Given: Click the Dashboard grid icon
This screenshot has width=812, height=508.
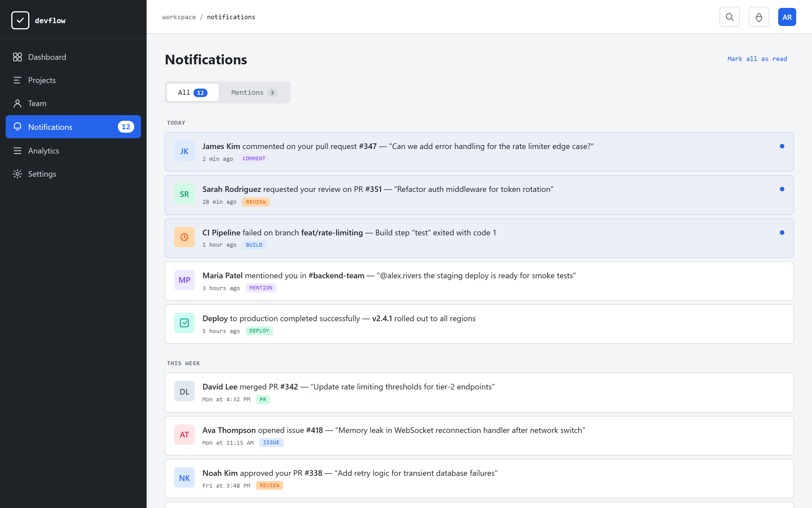Looking at the screenshot, I should 17,57.
